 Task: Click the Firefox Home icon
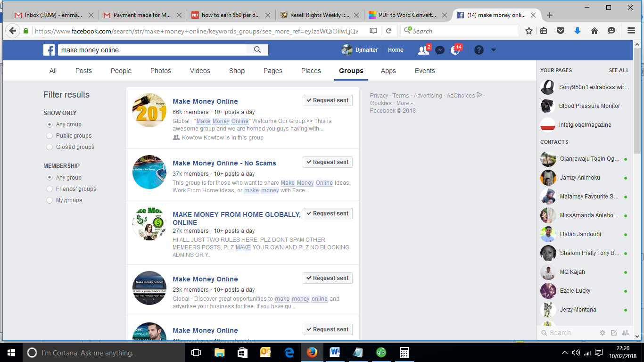[594, 31]
